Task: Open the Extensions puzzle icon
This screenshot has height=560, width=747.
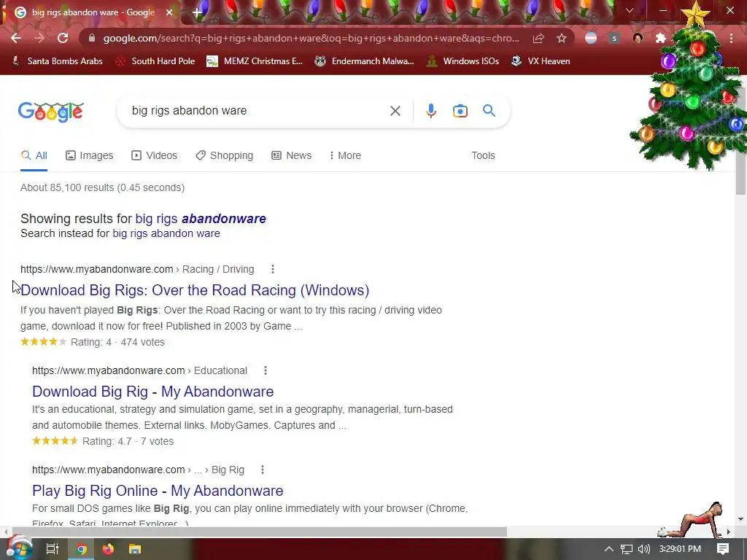Action: pos(661,38)
